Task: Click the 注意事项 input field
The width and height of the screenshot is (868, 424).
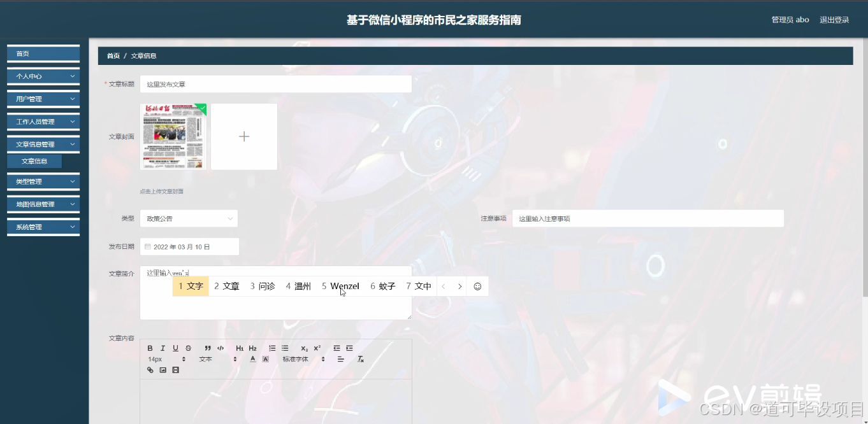Action: (x=648, y=218)
